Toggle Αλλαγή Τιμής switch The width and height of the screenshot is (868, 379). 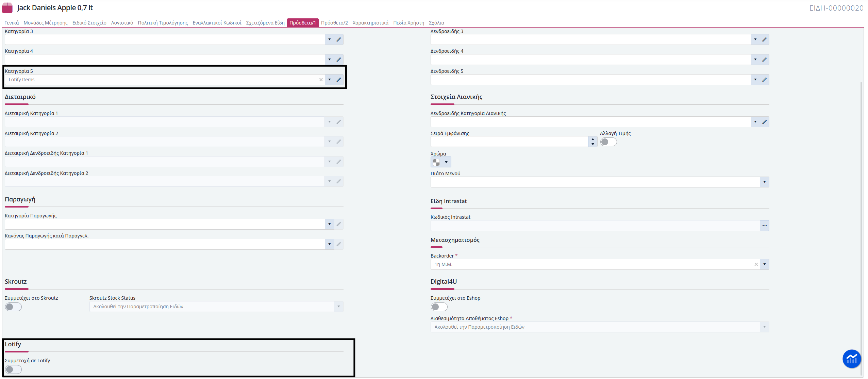pyautogui.click(x=608, y=142)
